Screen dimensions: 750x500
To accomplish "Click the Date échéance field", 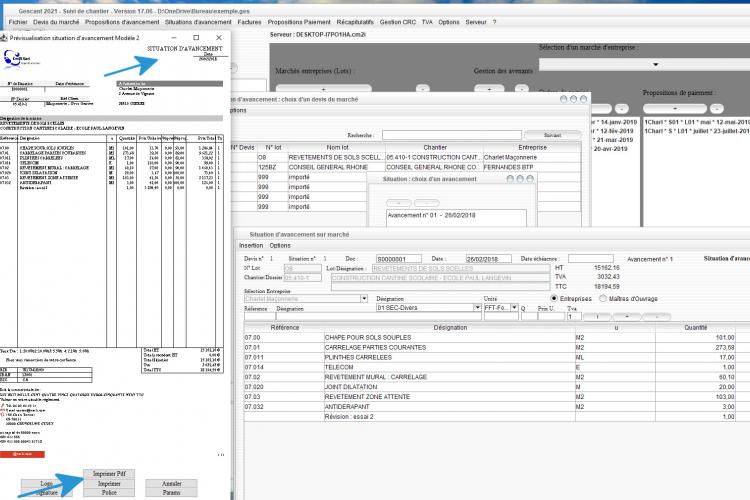I will coord(591,259).
